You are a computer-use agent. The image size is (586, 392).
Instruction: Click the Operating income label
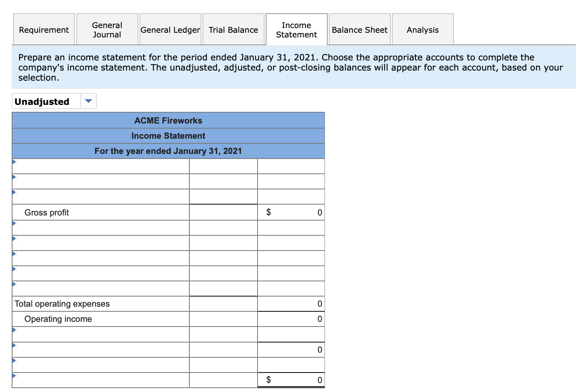coord(58,319)
